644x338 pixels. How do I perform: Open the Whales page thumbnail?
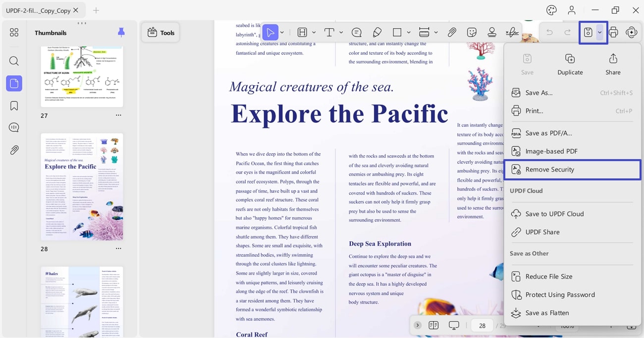coord(82,301)
